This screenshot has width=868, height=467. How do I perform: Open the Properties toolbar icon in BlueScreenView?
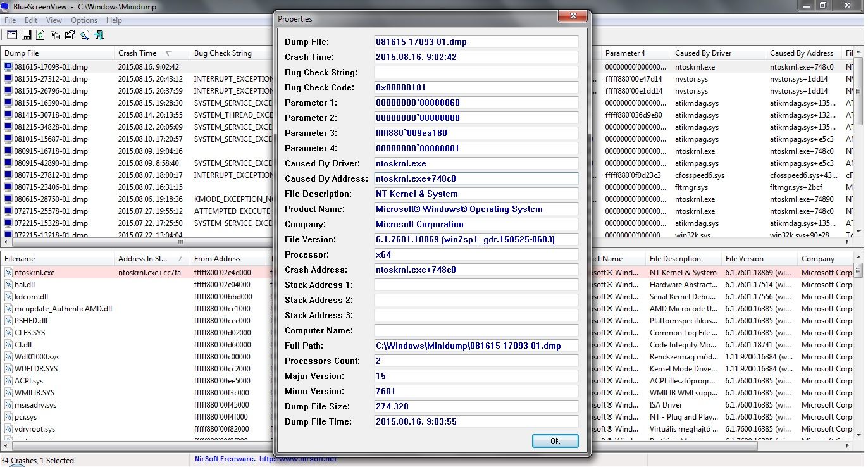(70, 35)
